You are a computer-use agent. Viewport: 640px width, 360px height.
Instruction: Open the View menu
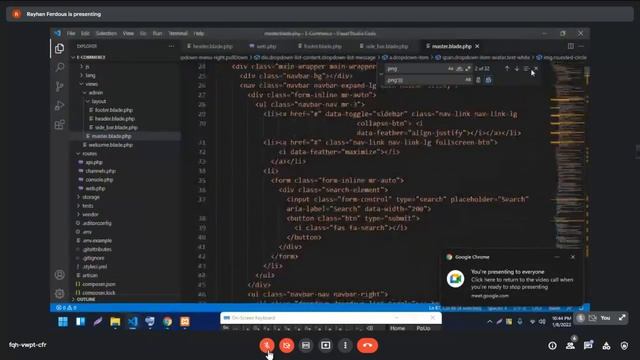click(x=128, y=33)
